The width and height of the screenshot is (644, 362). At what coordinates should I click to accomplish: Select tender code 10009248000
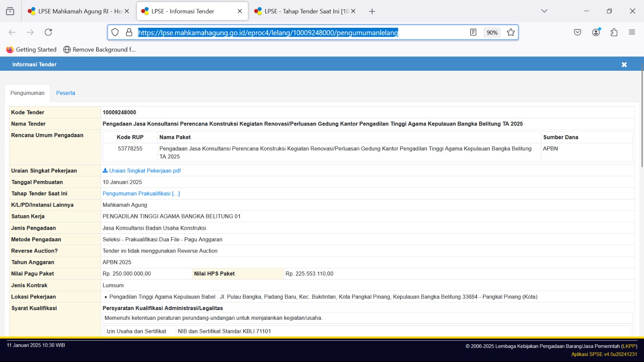tap(120, 112)
